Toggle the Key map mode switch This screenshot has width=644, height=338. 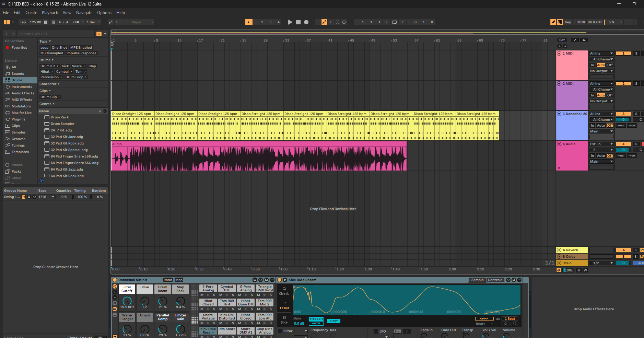coord(568,22)
